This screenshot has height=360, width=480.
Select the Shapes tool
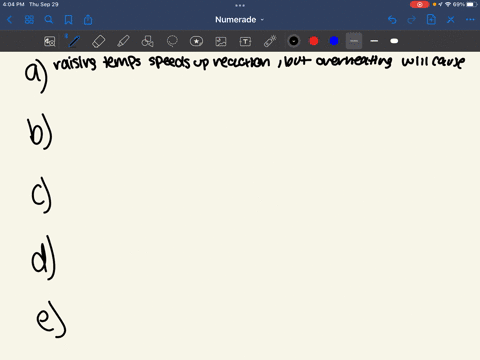click(147, 41)
